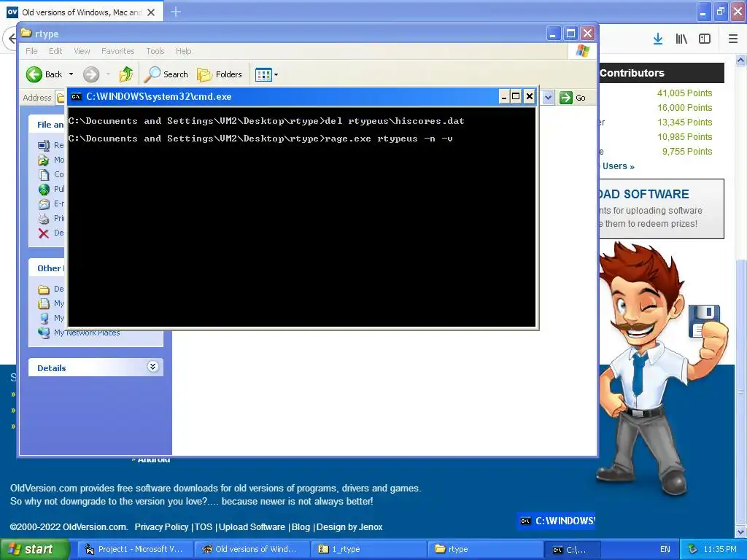Image resolution: width=747 pixels, height=560 pixels.
Task: Switch to Old versions of Wind... taskbar item
Action: click(251, 550)
